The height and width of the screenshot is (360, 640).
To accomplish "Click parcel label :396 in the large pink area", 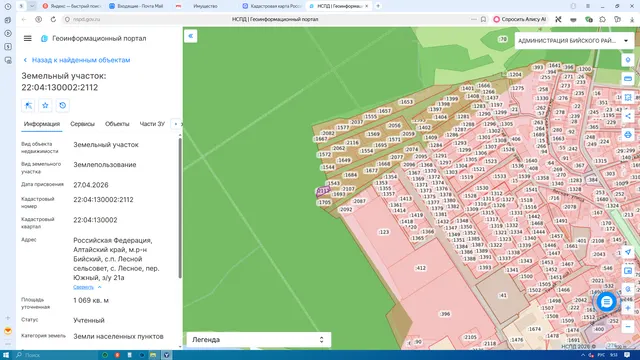I will [445, 314].
